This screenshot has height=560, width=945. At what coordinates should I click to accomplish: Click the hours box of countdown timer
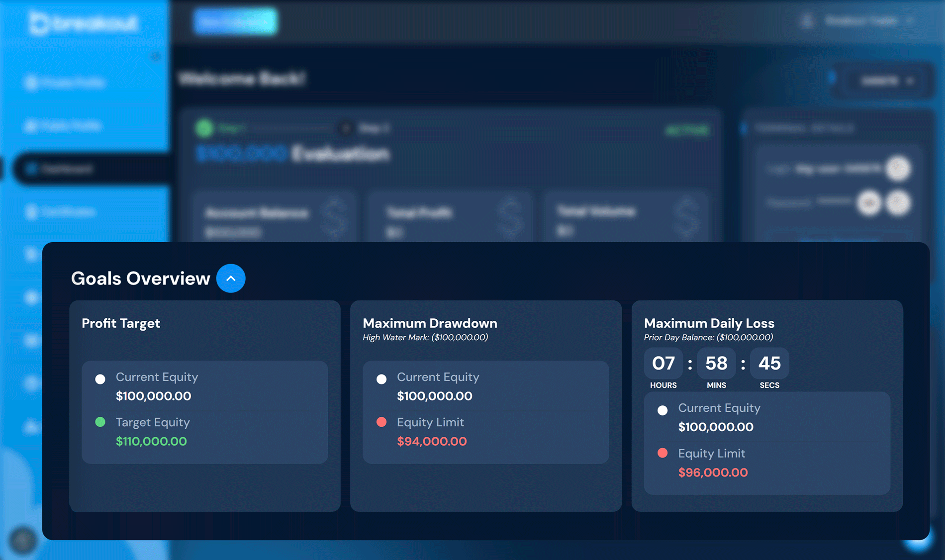point(663,364)
